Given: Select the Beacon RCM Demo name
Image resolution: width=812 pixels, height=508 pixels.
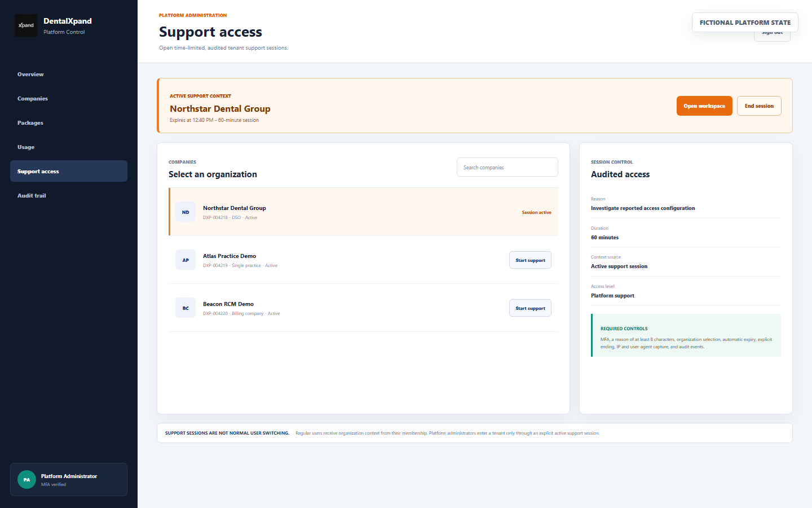Looking at the screenshot, I should click(228, 304).
